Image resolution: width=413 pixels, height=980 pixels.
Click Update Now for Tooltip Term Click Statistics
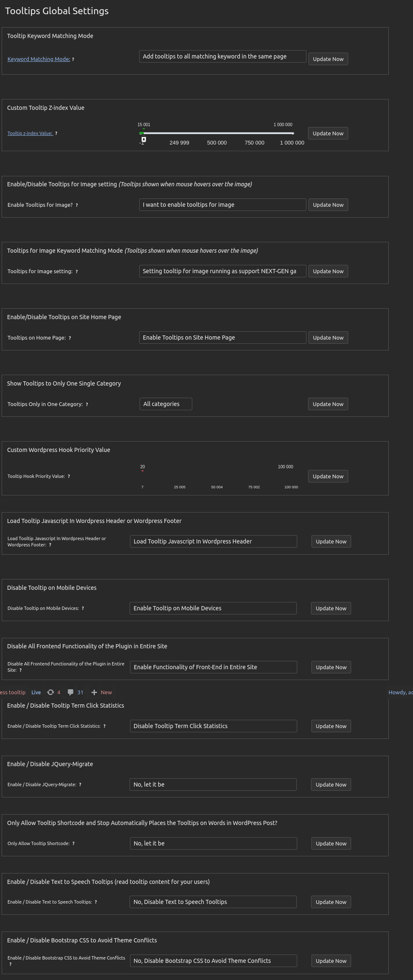[331, 726]
